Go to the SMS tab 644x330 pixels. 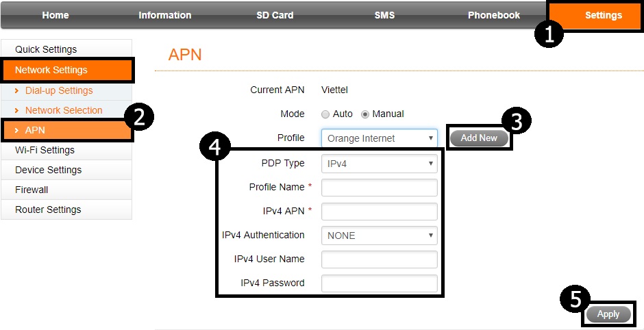pos(384,15)
